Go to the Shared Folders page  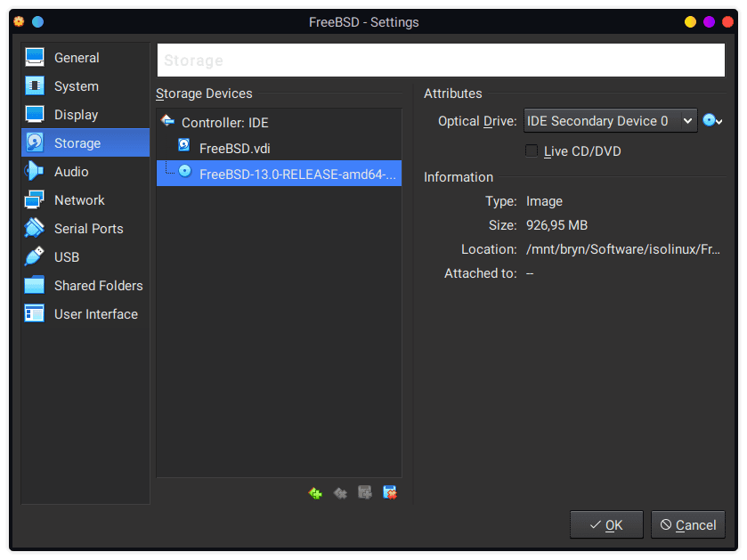pyautogui.click(x=85, y=286)
